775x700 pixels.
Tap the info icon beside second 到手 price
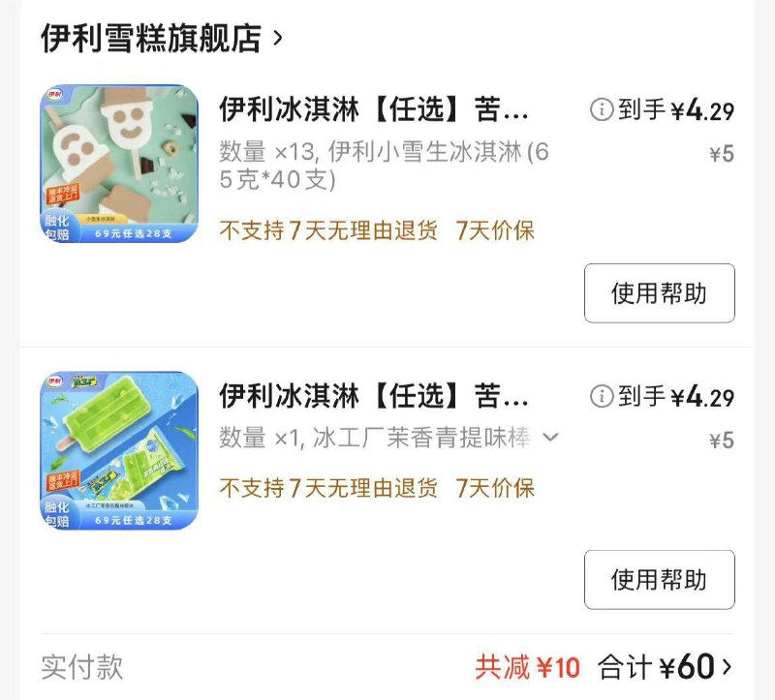pos(602,396)
